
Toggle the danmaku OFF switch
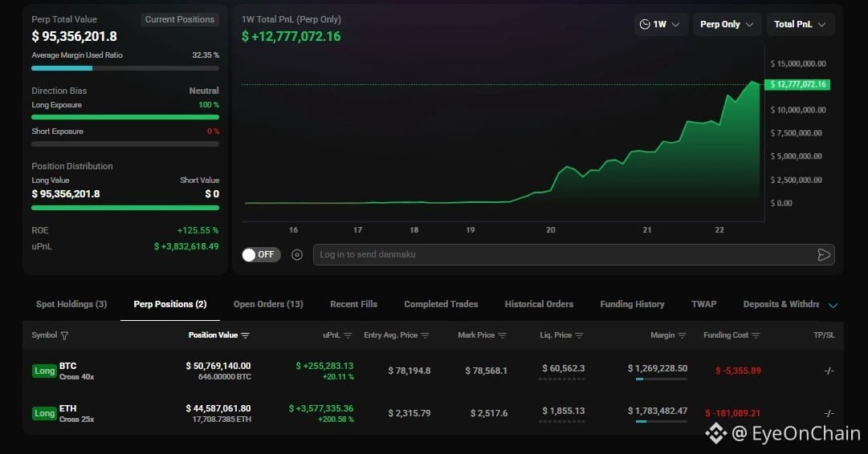point(261,254)
